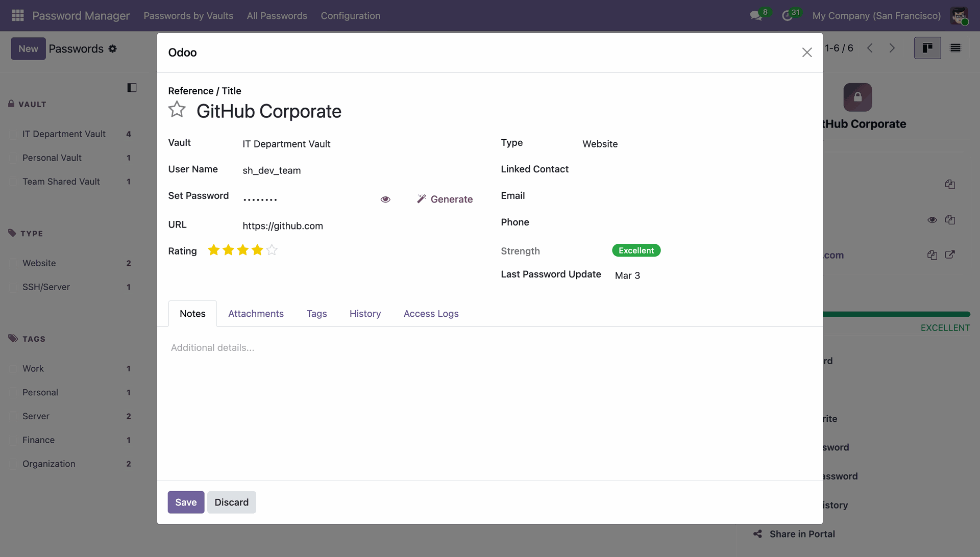
Task: Set the rating to five stars
Action: coord(272,250)
